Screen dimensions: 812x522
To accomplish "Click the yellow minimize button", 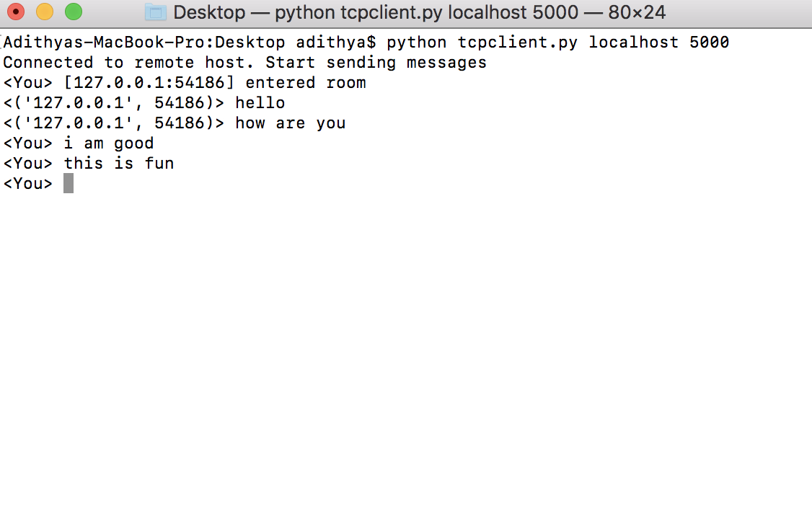I will point(45,12).
